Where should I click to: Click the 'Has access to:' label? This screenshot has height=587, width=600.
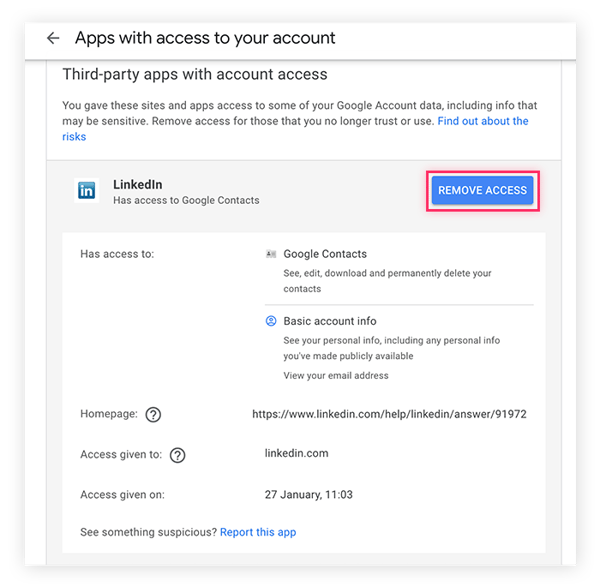(117, 254)
